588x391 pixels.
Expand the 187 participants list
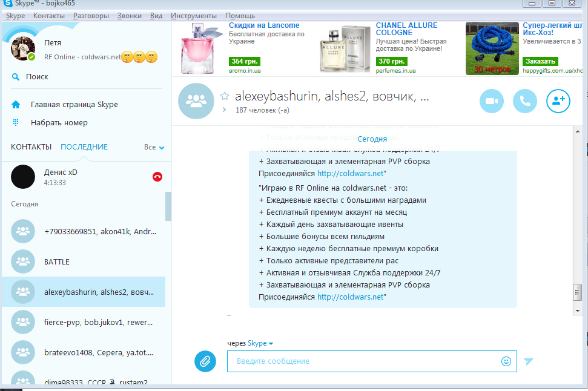click(x=224, y=110)
